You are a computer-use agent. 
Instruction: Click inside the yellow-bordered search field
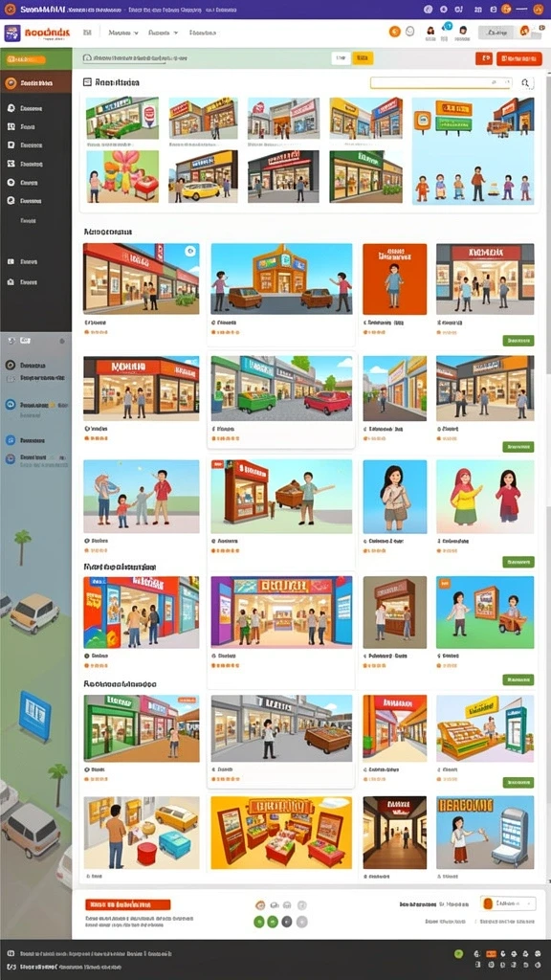click(x=441, y=82)
